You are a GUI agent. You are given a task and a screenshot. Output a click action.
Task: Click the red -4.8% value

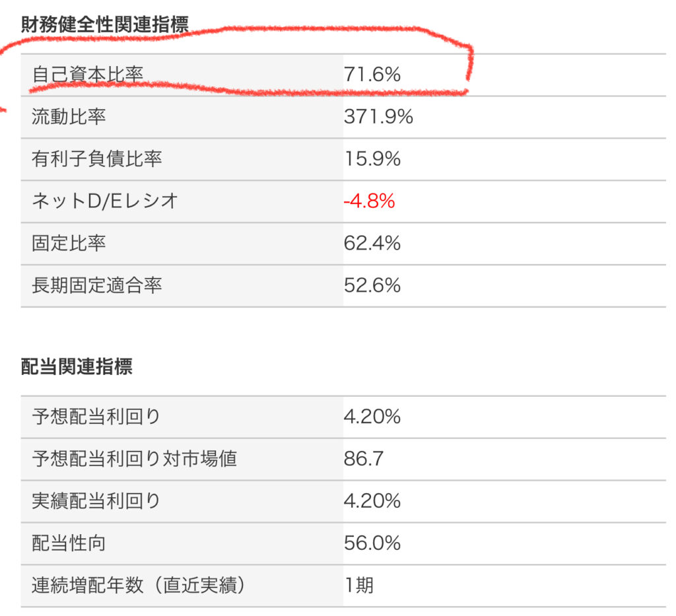coord(369,201)
